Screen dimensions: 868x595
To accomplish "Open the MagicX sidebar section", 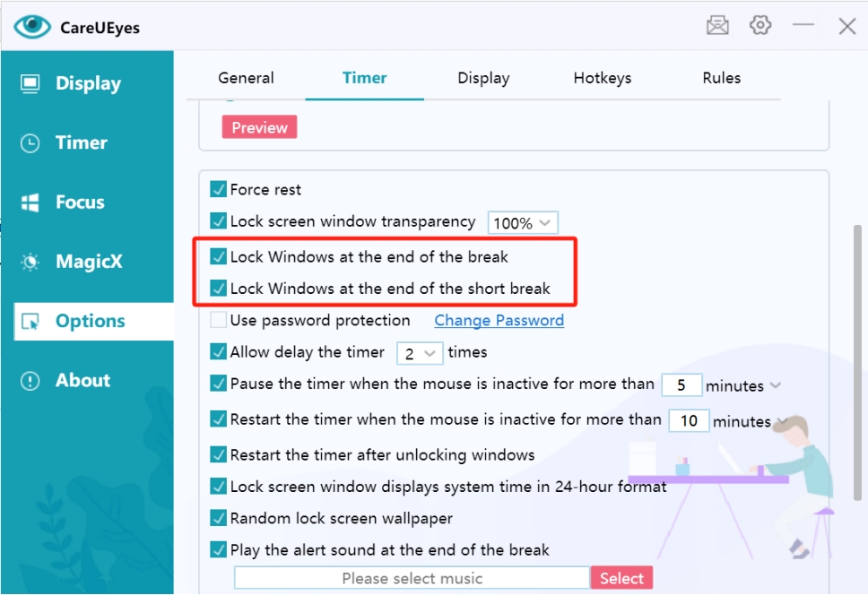I will click(88, 262).
